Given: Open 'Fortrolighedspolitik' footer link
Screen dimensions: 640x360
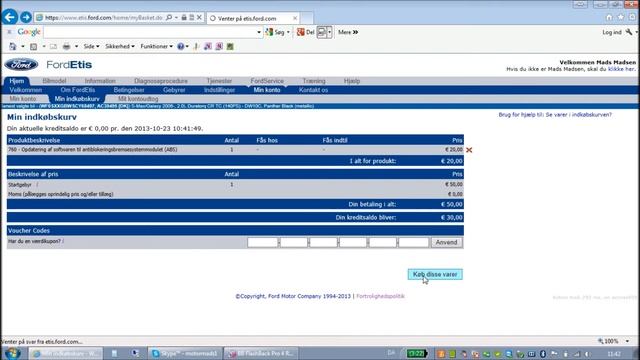Looking at the screenshot, I should pyautogui.click(x=380, y=296).
